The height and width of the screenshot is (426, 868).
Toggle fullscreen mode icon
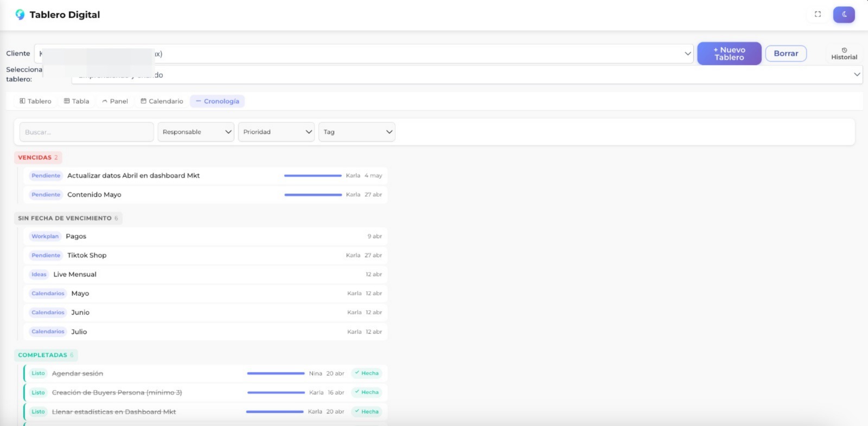pos(818,15)
